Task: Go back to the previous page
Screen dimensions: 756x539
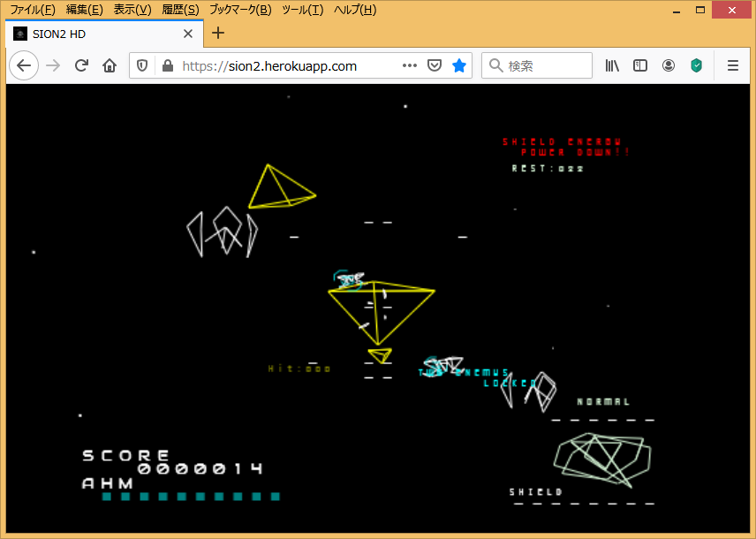Action: point(24,65)
